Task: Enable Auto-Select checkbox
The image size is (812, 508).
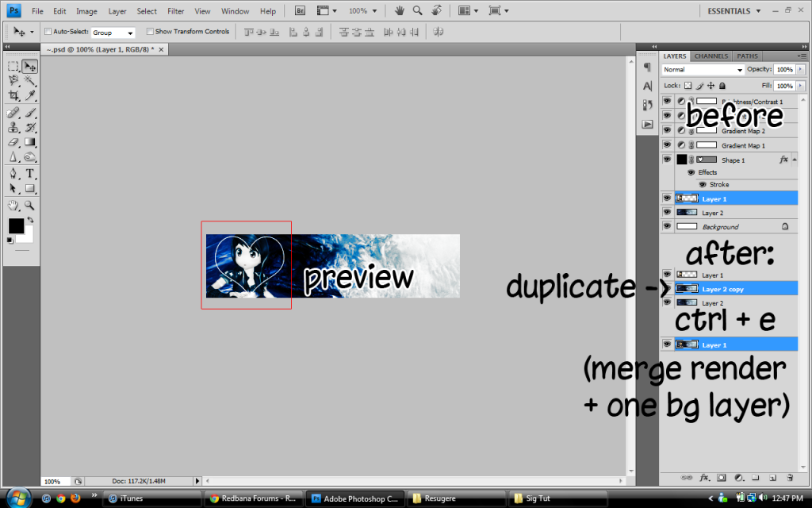Action: [48, 32]
